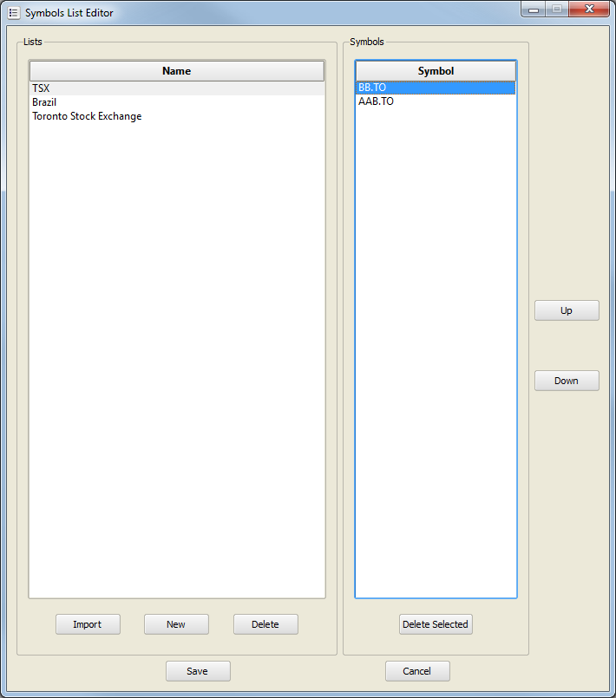Move the selected symbol Up

pyautogui.click(x=566, y=310)
